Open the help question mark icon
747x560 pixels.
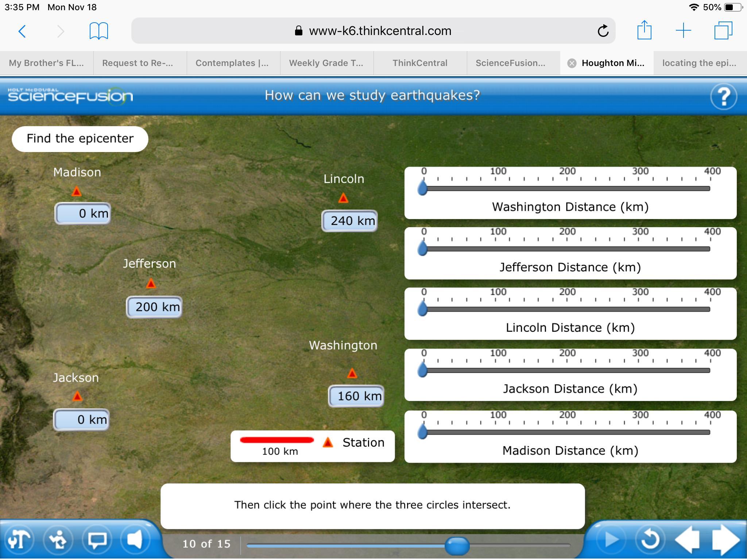pos(724,97)
